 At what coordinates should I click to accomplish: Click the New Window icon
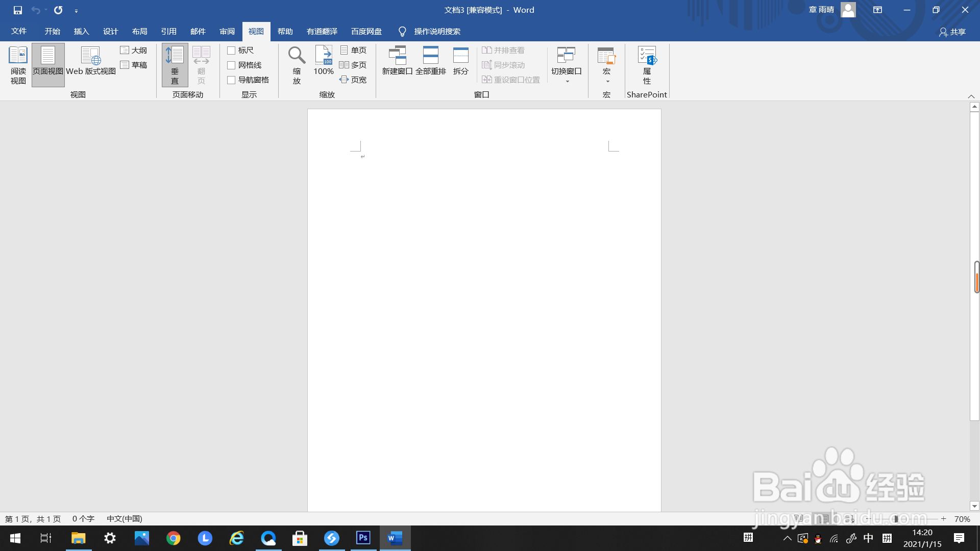397,55
